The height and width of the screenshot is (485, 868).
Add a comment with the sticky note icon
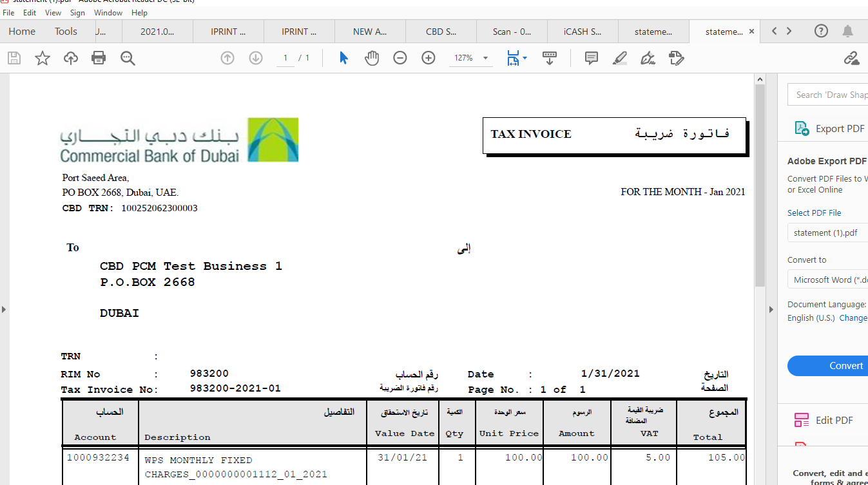click(591, 58)
